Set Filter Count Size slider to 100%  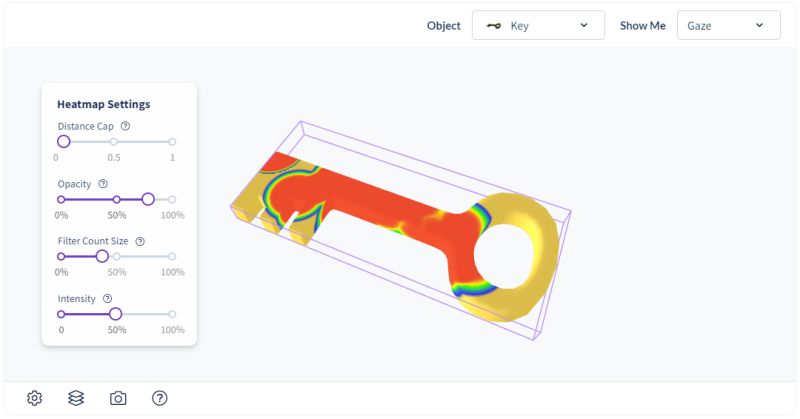[x=172, y=256]
